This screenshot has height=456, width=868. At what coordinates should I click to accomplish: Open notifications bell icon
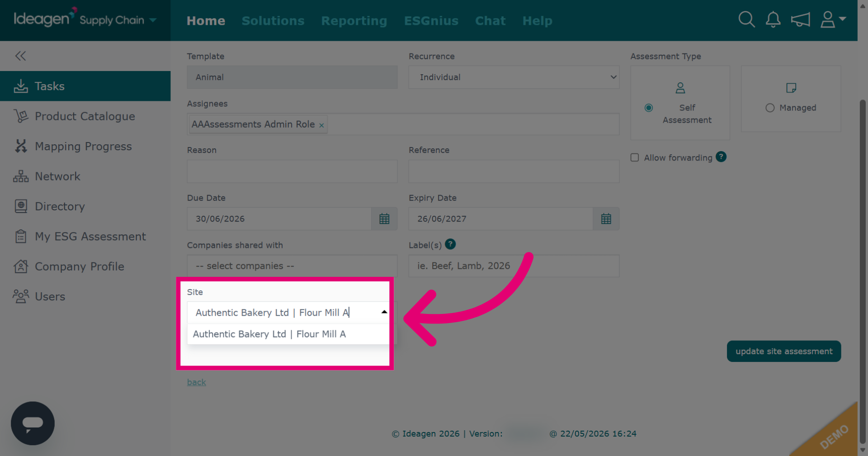[x=773, y=19]
